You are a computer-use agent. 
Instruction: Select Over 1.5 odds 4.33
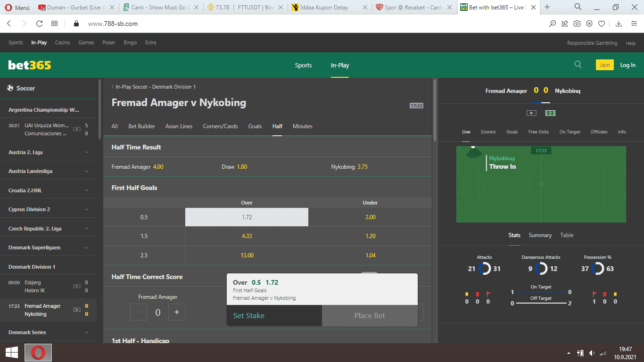pyautogui.click(x=247, y=236)
